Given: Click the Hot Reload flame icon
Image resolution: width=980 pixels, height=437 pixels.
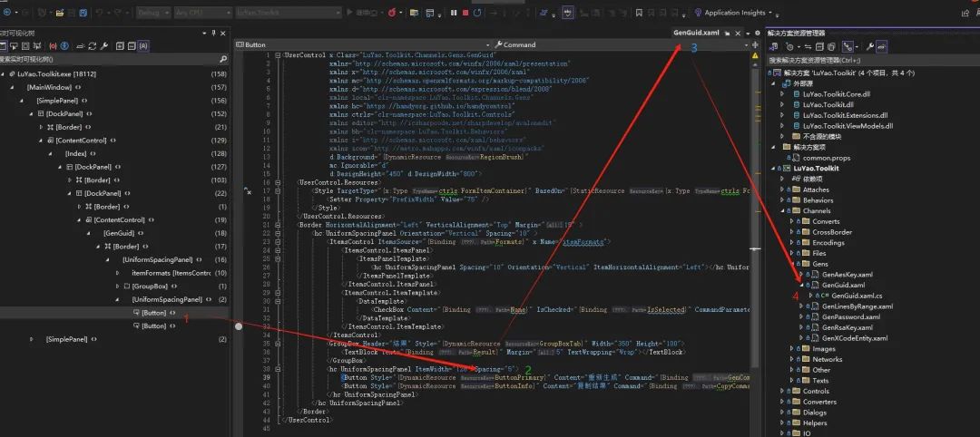Looking at the screenshot, I should [x=392, y=13].
